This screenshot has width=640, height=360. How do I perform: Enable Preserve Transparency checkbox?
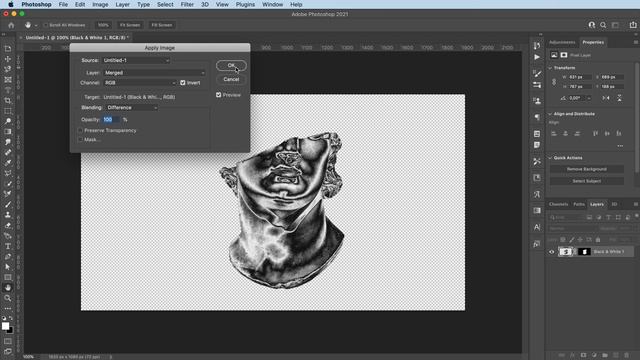pos(80,131)
